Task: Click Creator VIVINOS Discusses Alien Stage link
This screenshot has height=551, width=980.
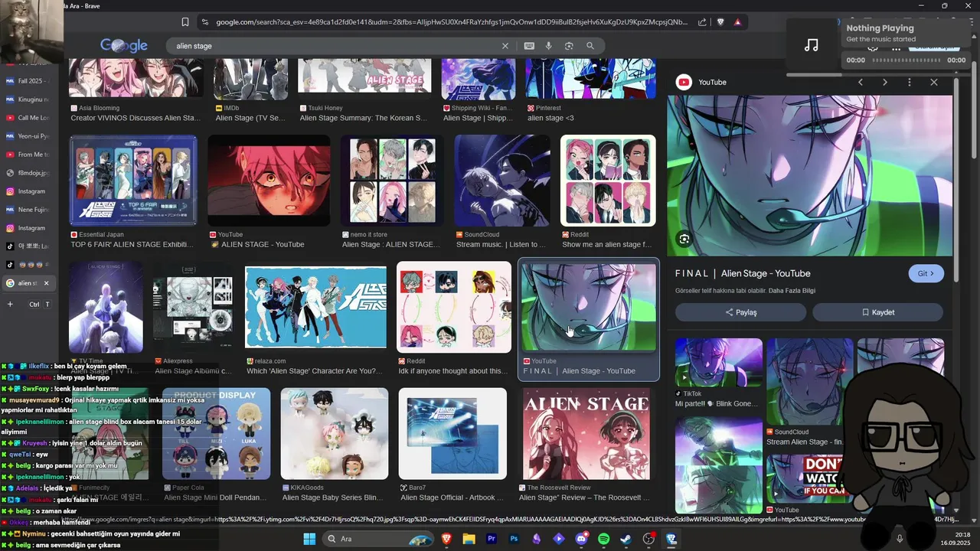Action: (x=136, y=118)
